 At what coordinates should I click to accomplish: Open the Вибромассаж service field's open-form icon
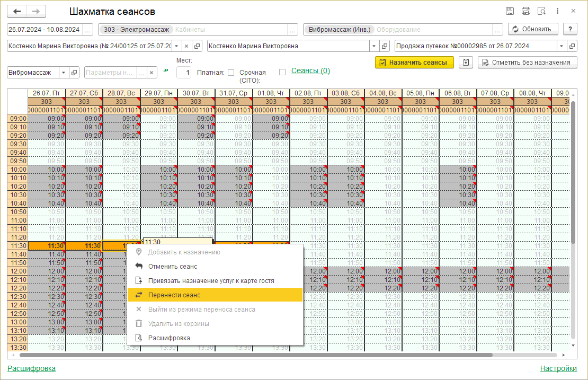75,73
